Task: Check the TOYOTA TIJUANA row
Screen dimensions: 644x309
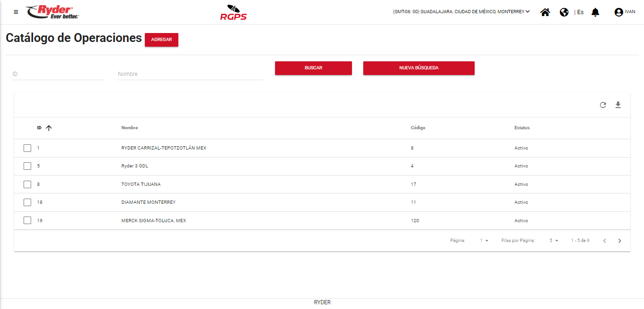Action: (27, 184)
